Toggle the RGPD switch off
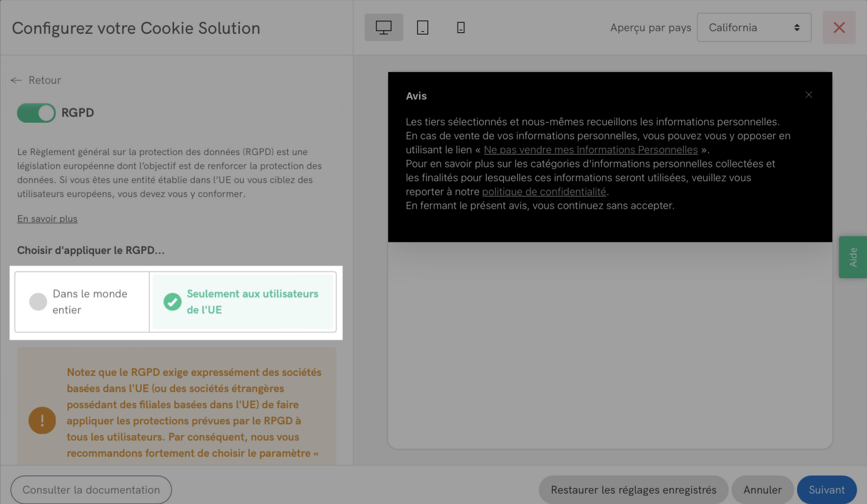This screenshot has width=867, height=504. (36, 113)
